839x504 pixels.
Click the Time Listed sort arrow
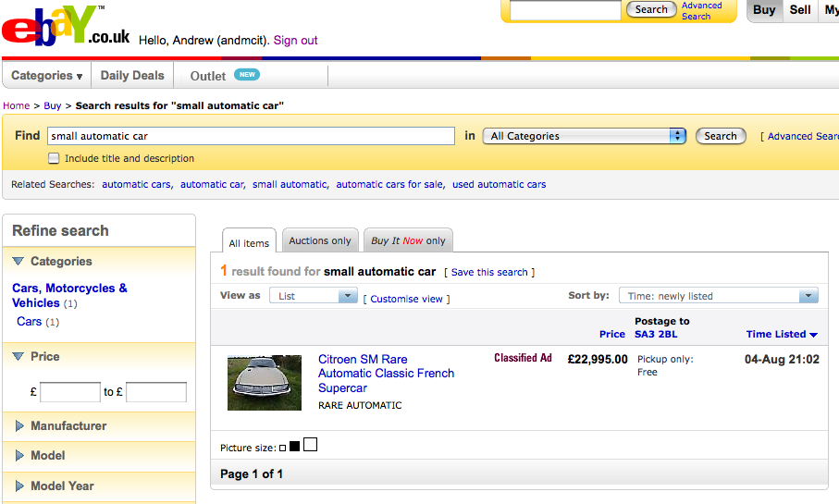[x=814, y=335]
